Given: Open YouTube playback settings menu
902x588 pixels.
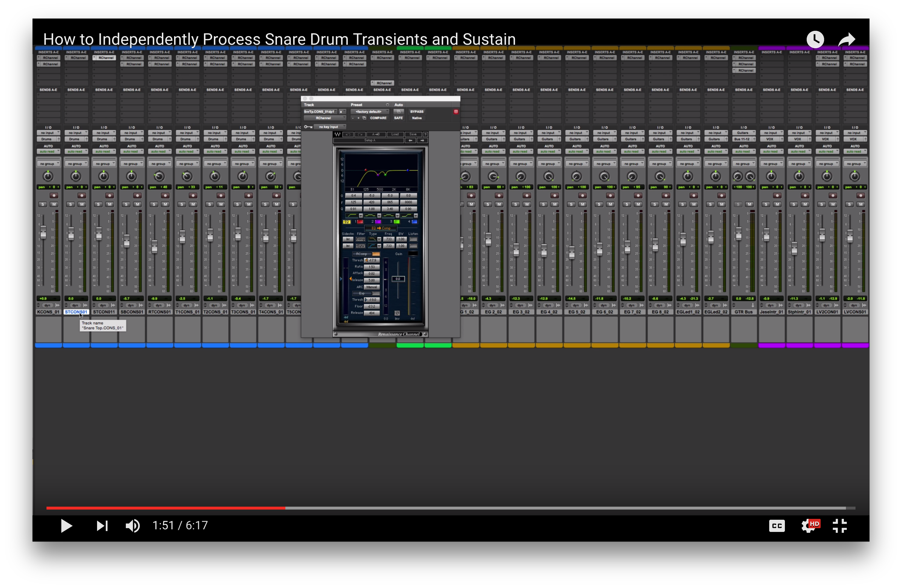Looking at the screenshot, I should [810, 526].
